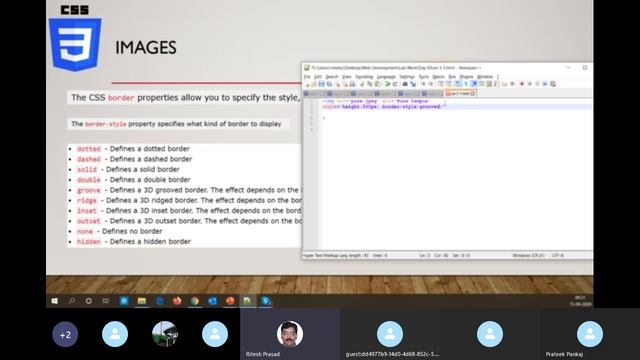Screen dimensions: 640x360
Task: Open the Window menu in Notepad++
Action: pyautogui.click(x=485, y=77)
